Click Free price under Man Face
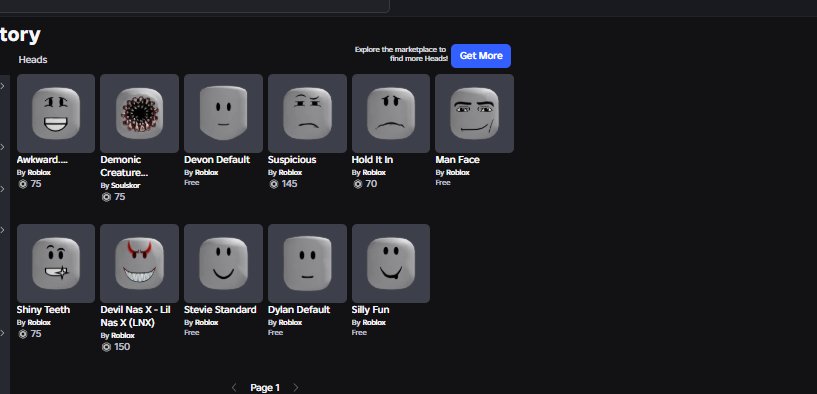This screenshot has height=394, width=817. [x=443, y=183]
